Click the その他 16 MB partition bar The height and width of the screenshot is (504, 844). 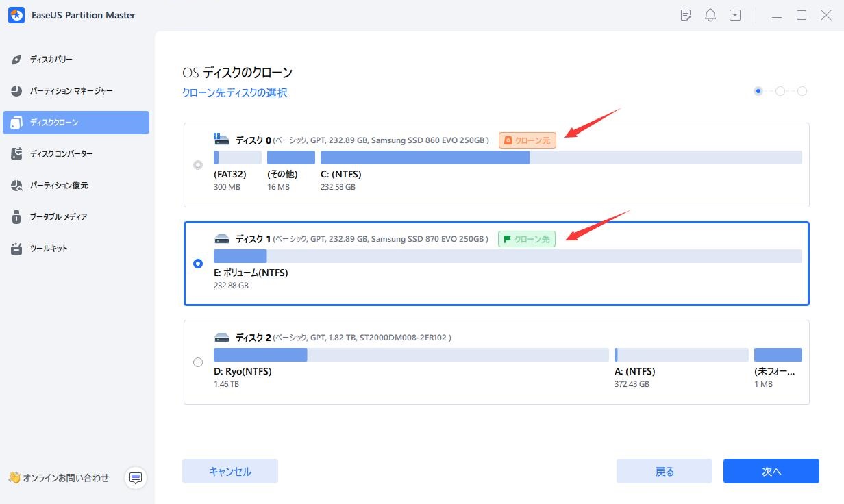(291, 157)
